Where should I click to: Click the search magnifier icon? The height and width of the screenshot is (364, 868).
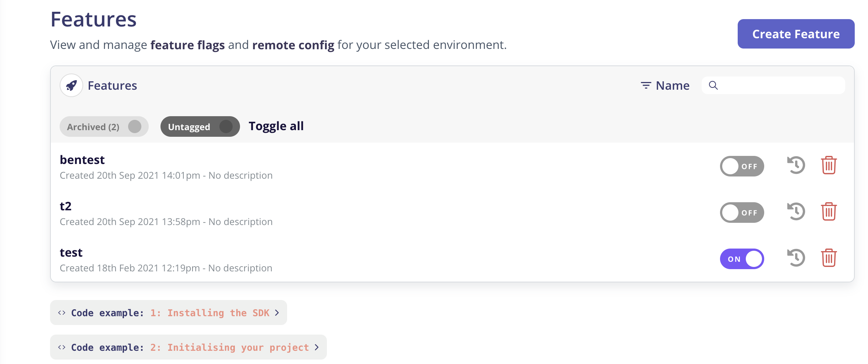tap(714, 86)
